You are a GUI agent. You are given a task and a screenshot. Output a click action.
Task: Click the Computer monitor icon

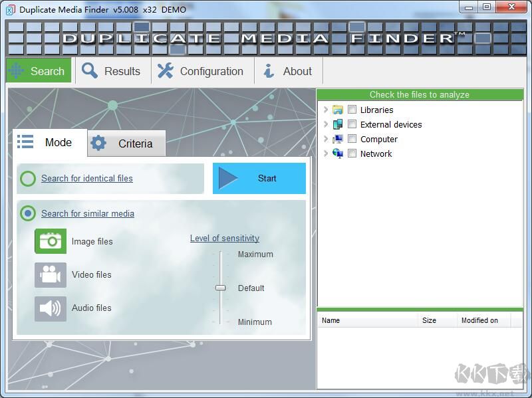coord(338,139)
